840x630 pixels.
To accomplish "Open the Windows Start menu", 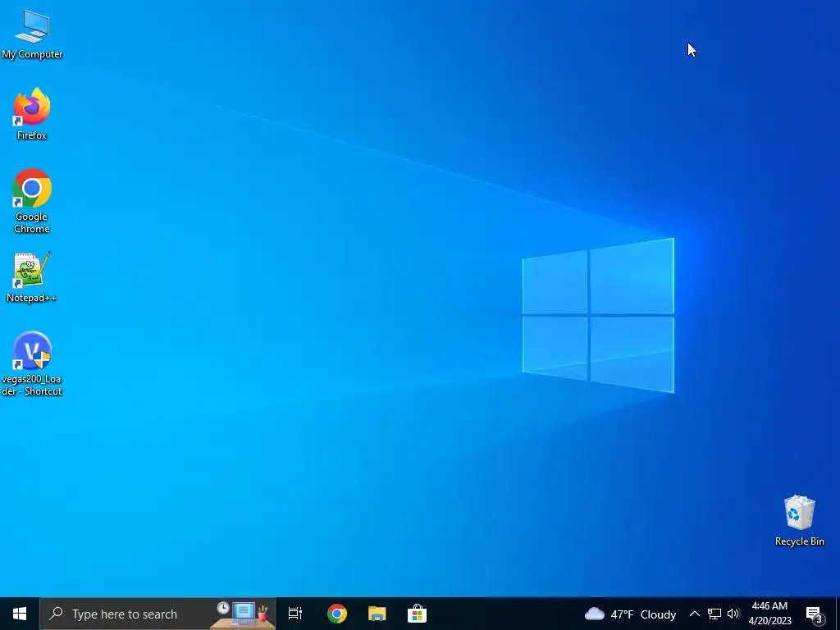I will click(x=20, y=614).
